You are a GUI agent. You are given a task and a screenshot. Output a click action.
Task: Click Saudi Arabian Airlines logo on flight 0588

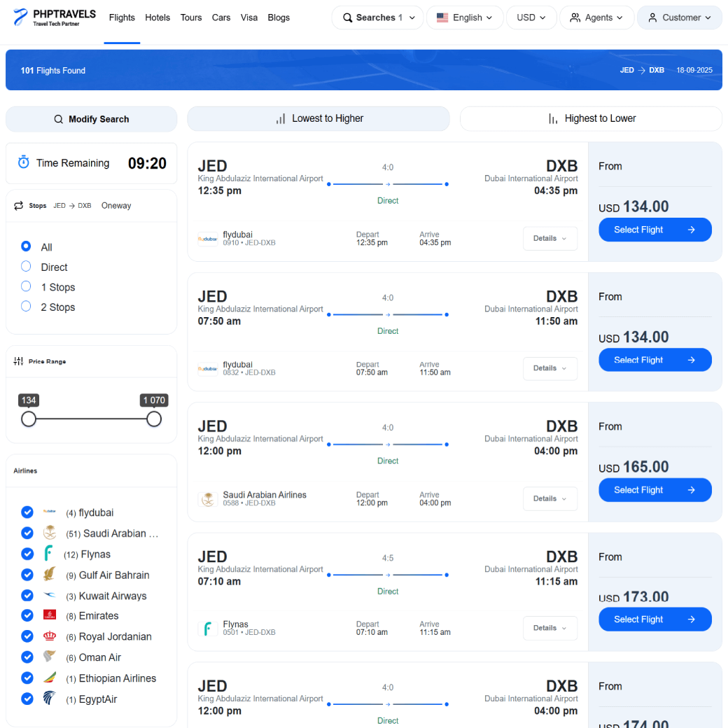click(207, 499)
